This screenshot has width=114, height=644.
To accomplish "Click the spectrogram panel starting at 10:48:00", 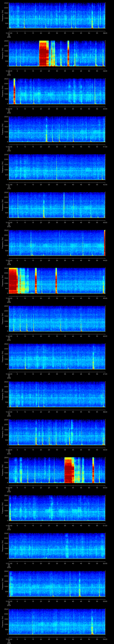I will pos(57,432).
